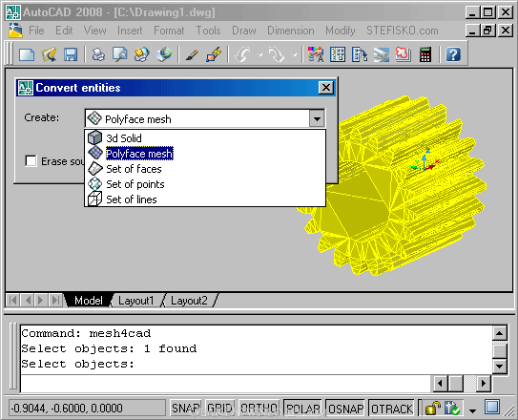Screen dimensions: 518x420
Task: Jump to first layout tab arrow
Action: (13, 300)
